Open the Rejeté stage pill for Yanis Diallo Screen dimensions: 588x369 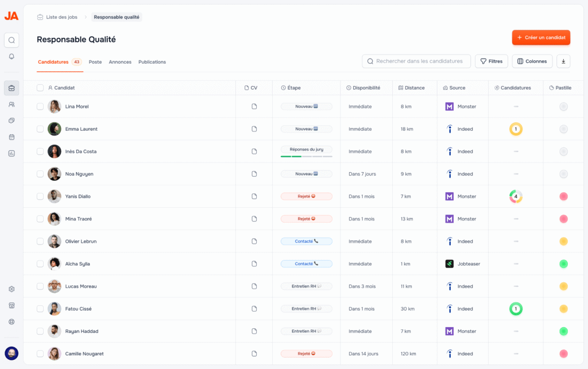point(307,196)
